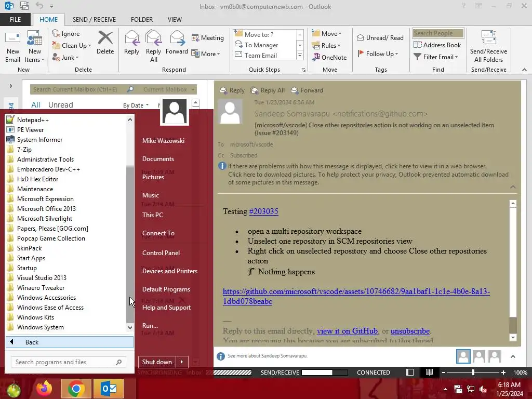Screen dimensions: 532x399
Task: Show Unread messages filter
Action: (60, 105)
